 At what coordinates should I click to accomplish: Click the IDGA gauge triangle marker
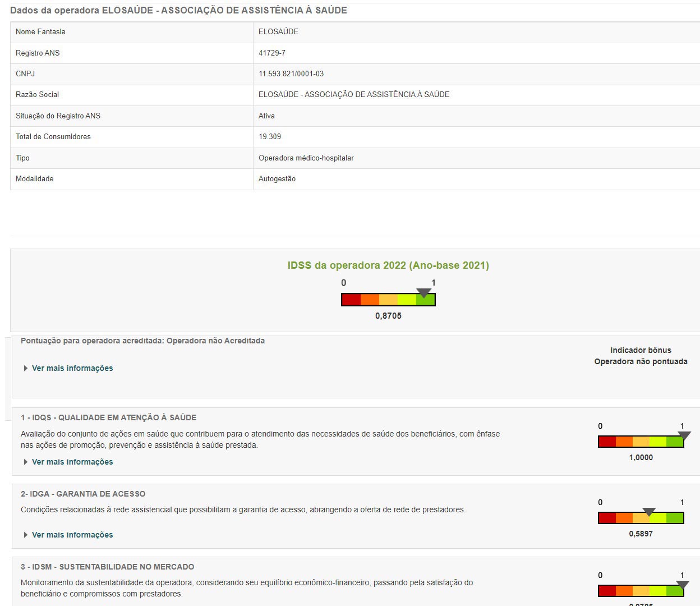tap(648, 512)
